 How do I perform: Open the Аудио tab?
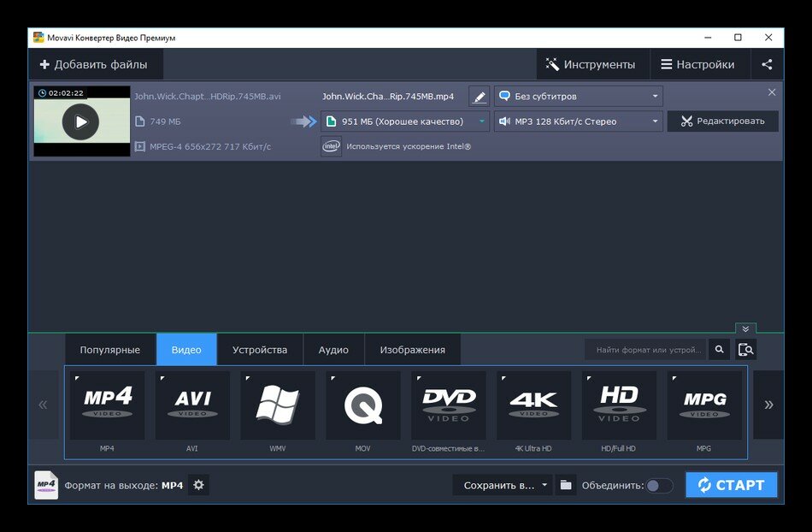pyautogui.click(x=333, y=350)
